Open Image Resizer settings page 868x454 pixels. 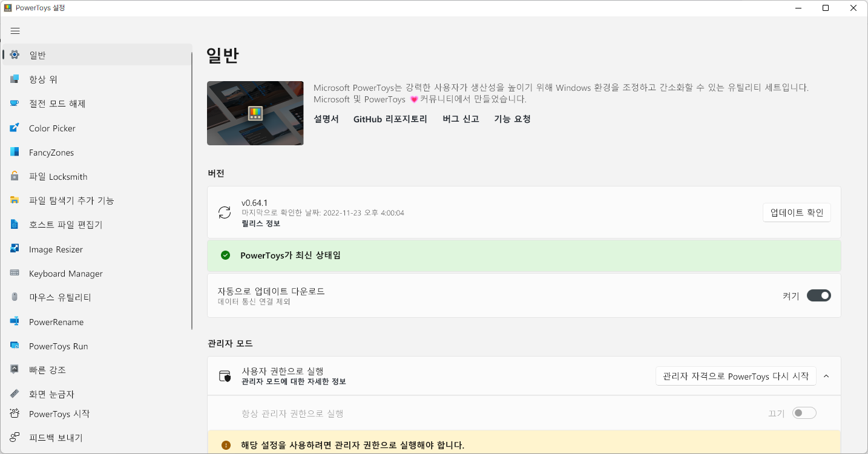tap(97, 249)
